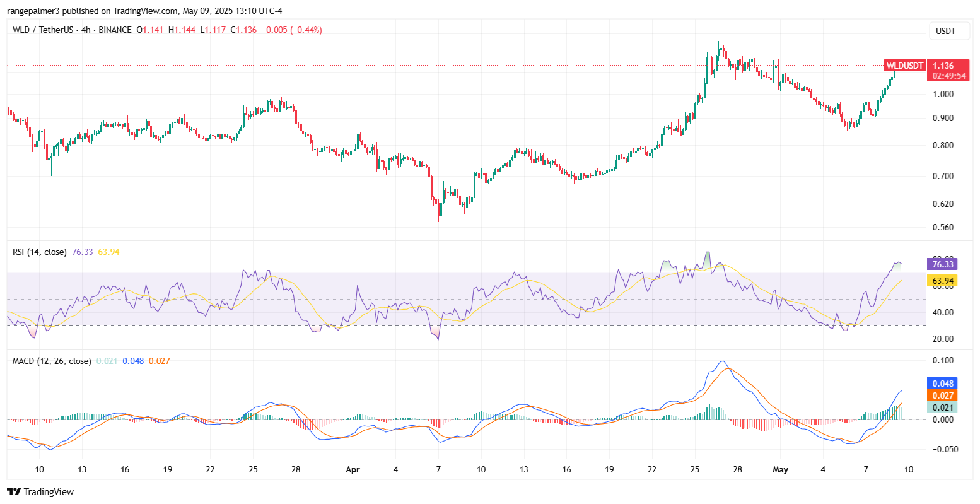Click the -0.005 (-0.44%) change value
This screenshot has width=980, height=504.
291,30
